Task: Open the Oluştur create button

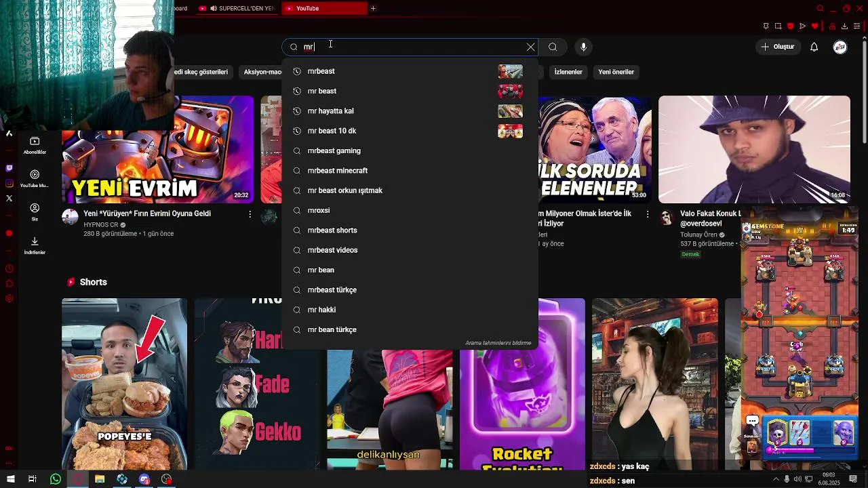Action: 777,47
